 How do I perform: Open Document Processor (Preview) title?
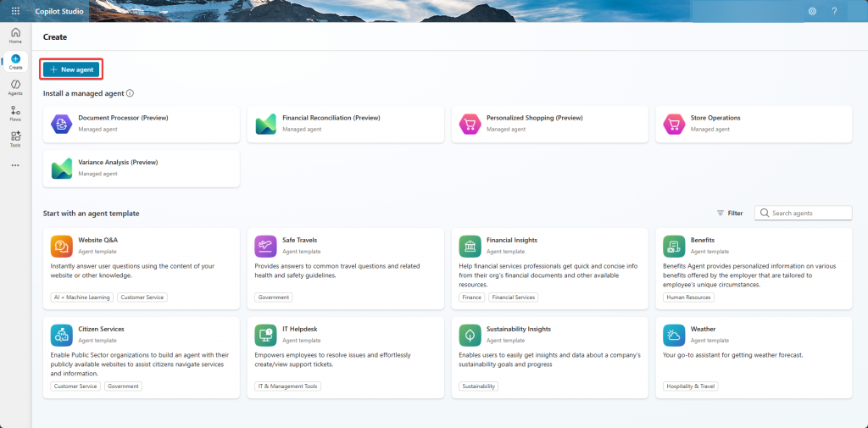coord(124,118)
